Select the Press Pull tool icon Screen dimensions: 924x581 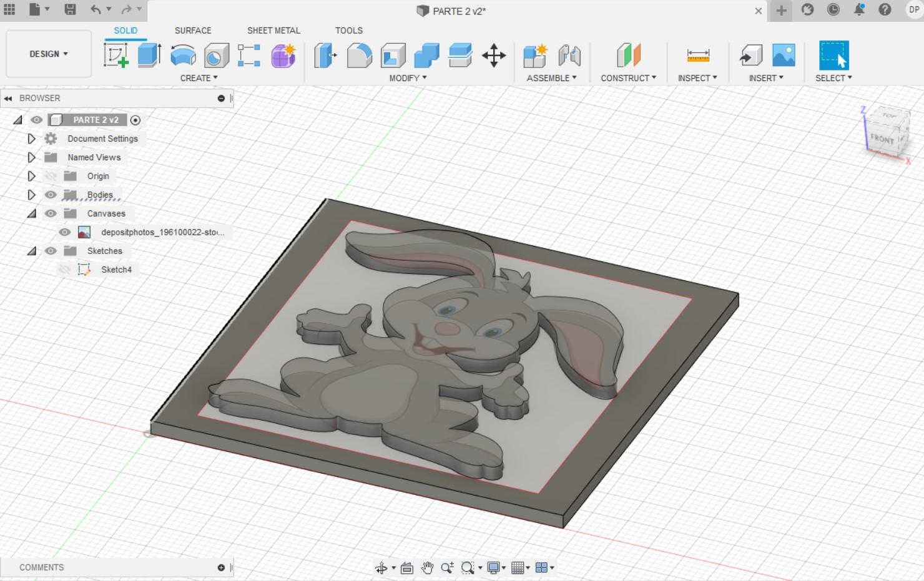coord(325,55)
